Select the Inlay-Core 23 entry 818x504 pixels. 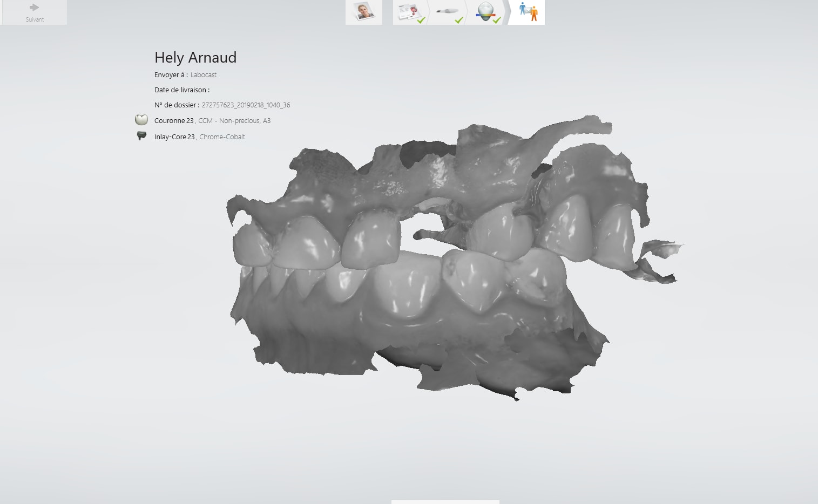click(x=174, y=137)
